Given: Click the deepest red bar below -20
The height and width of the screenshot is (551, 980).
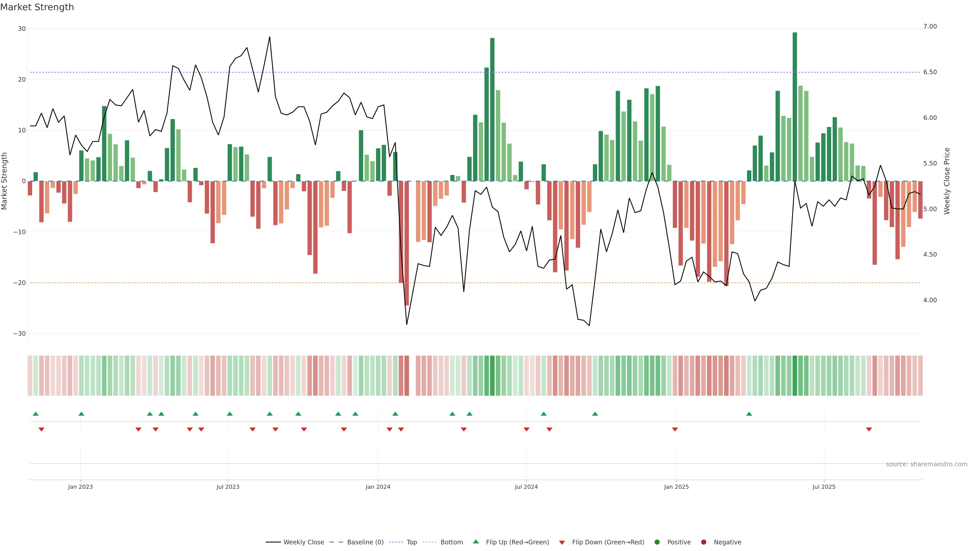Looking at the screenshot, I should 407,243.
